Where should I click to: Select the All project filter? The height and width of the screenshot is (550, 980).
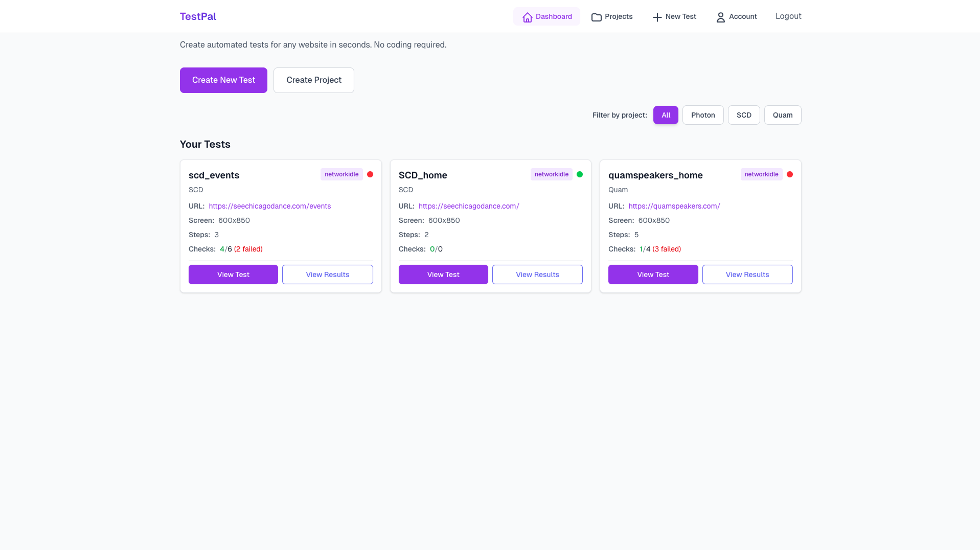tap(665, 115)
